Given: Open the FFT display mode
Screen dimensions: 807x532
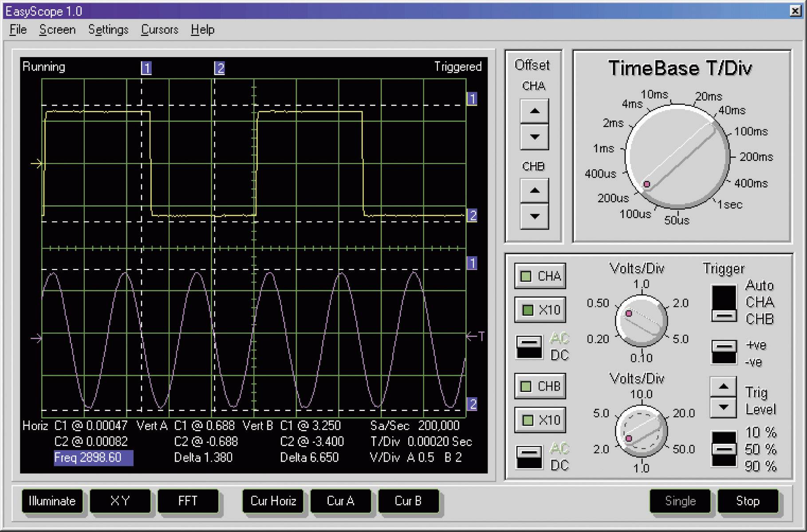Looking at the screenshot, I should tap(188, 501).
